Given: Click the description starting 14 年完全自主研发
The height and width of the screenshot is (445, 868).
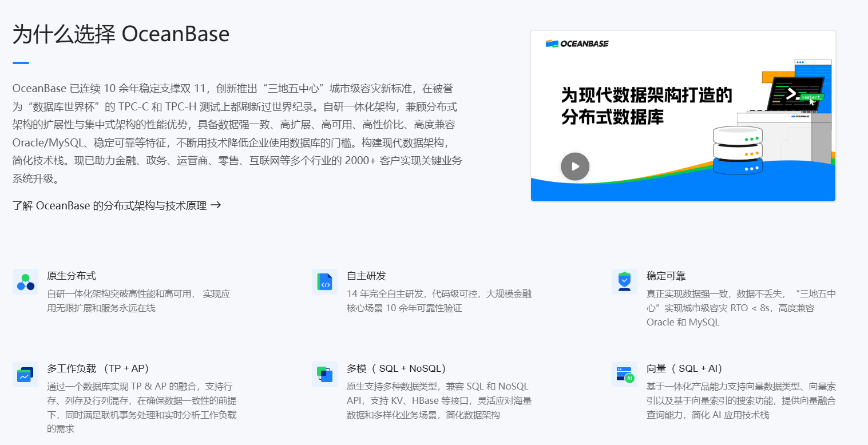Looking at the screenshot, I should pyautogui.click(x=439, y=301).
